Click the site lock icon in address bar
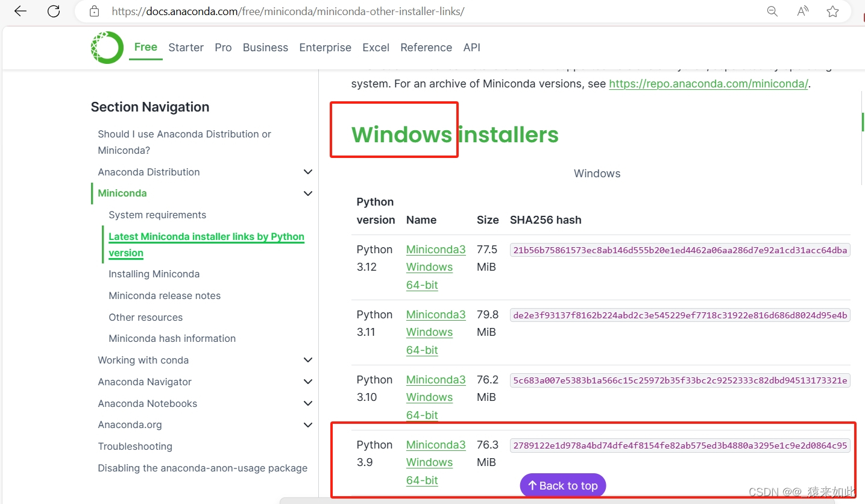Screen dimensions: 865x504 (94, 11)
